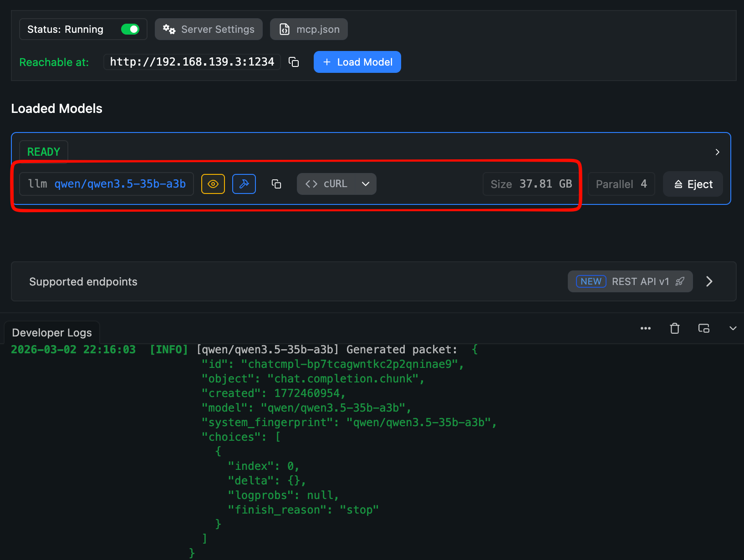Clear logs with the trash icon
The height and width of the screenshot is (560, 744).
click(x=674, y=328)
